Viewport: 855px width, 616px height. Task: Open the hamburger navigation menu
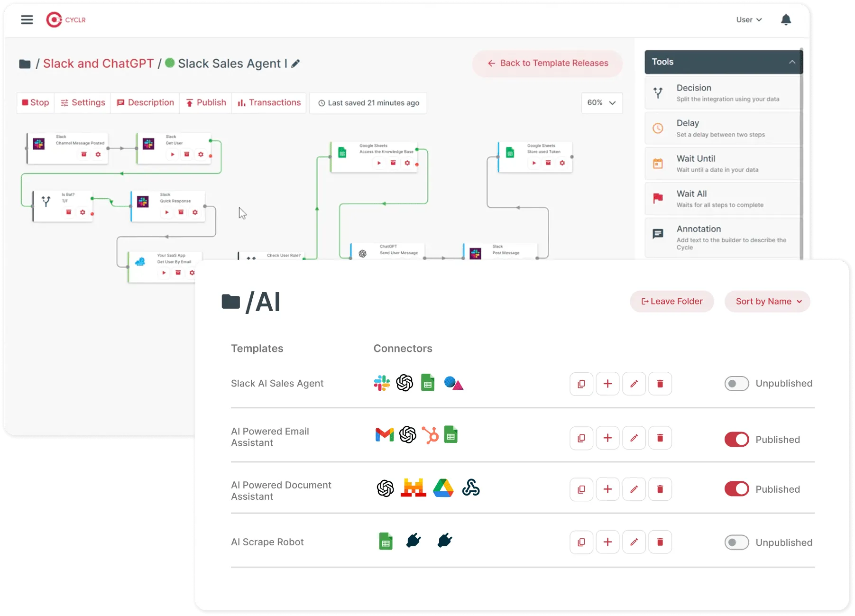27,19
